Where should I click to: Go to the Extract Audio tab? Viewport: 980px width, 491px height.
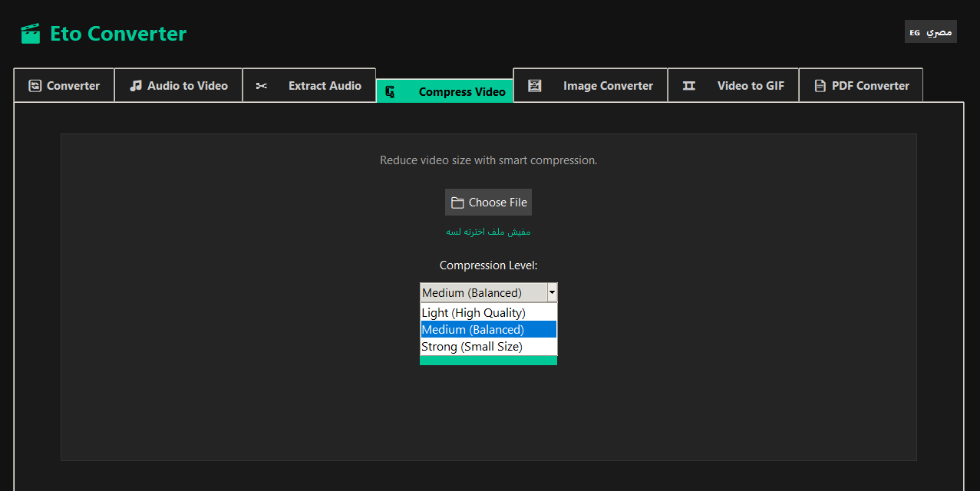[x=309, y=85]
